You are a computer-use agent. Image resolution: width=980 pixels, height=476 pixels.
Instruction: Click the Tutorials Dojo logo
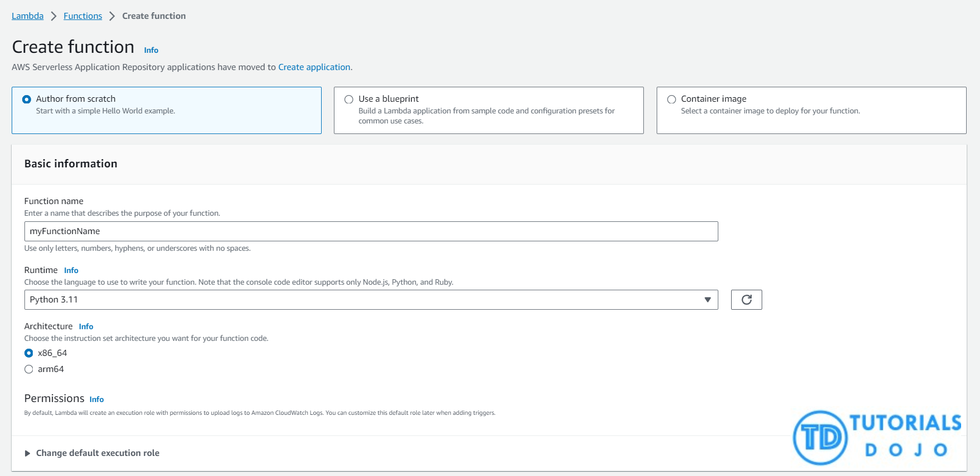click(877, 438)
